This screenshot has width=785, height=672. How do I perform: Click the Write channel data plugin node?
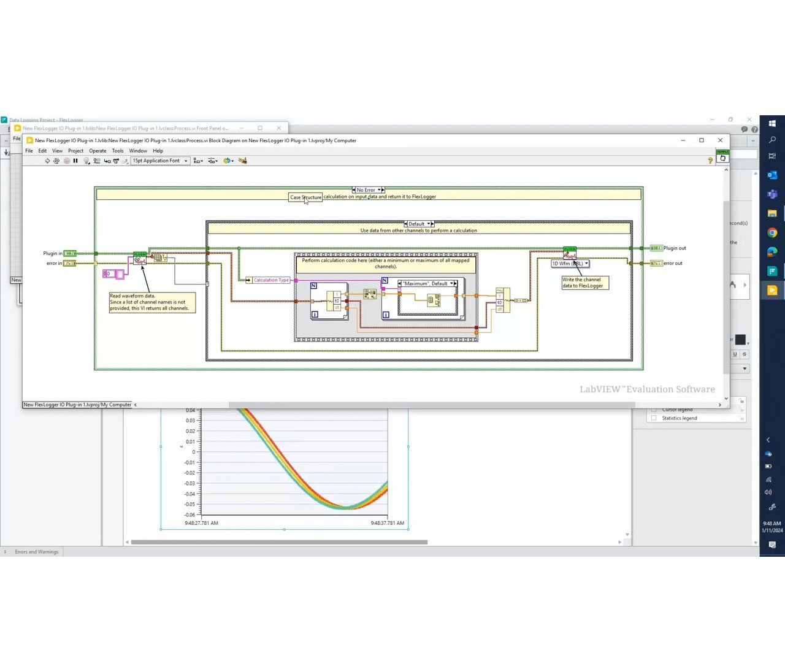point(570,253)
